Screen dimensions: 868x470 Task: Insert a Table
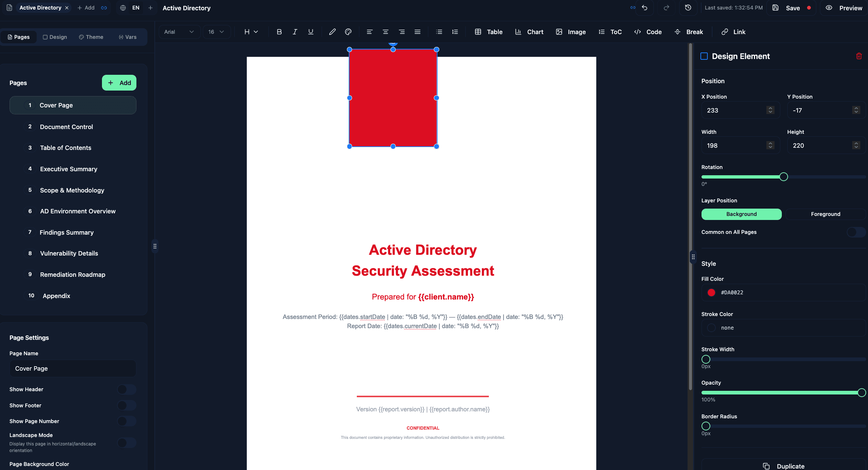[488, 32]
